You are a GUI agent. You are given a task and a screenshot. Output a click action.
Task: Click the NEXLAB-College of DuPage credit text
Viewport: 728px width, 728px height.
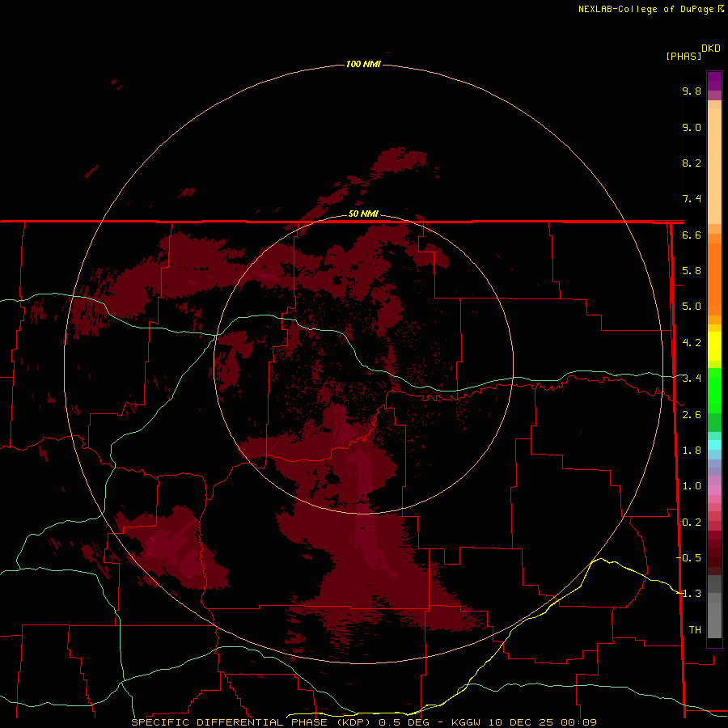pyautogui.click(x=645, y=9)
